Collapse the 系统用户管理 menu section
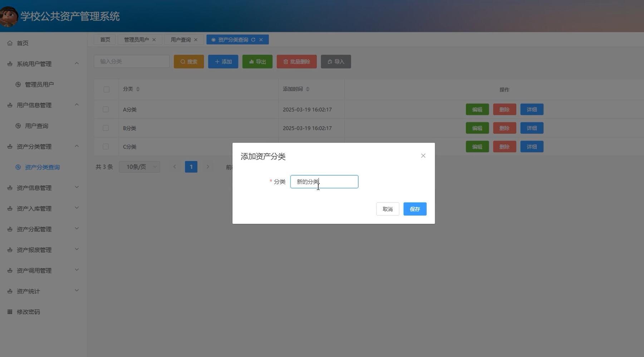The image size is (644, 357). (76, 63)
